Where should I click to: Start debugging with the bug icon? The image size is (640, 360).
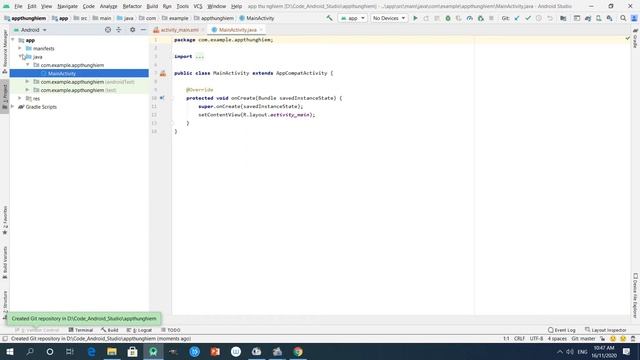click(x=448, y=18)
